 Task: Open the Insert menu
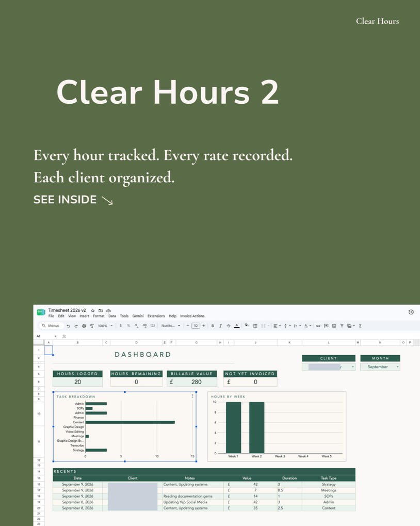coord(85,316)
